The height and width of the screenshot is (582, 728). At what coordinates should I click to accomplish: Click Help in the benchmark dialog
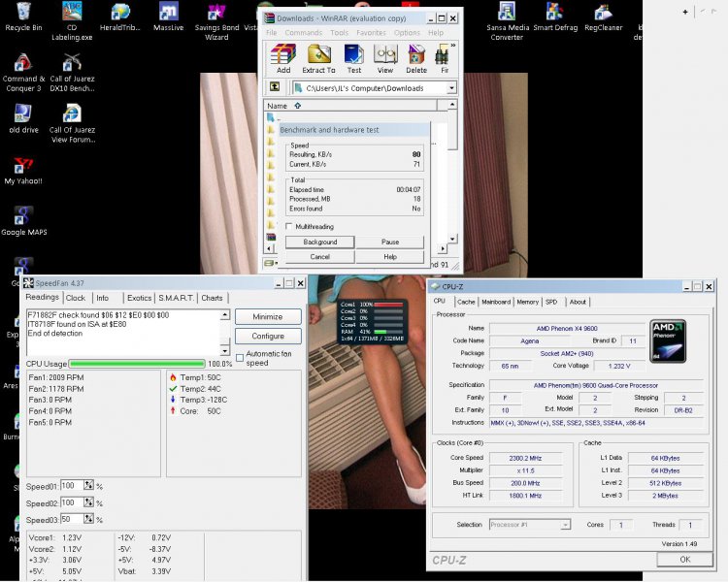pyautogui.click(x=390, y=257)
